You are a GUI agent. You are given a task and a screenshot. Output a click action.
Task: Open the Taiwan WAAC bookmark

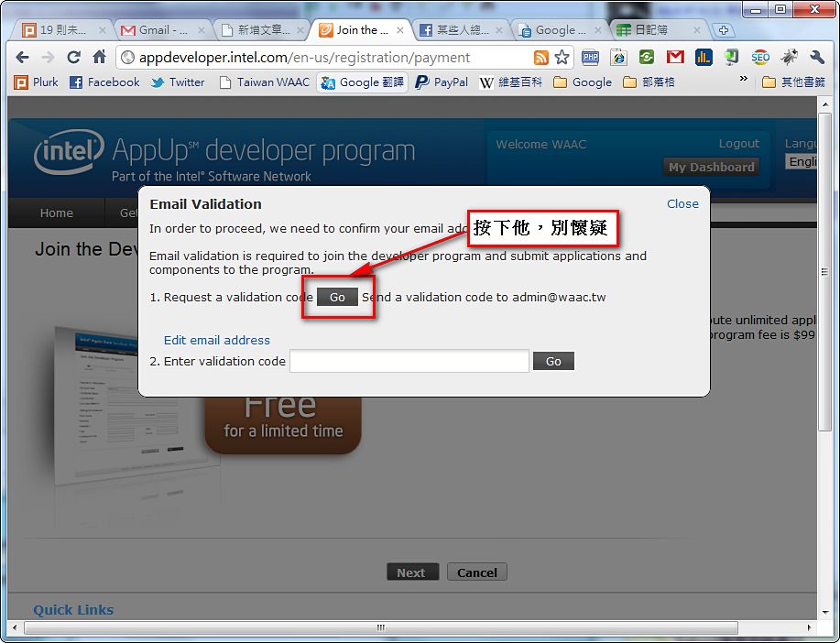tap(264, 82)
